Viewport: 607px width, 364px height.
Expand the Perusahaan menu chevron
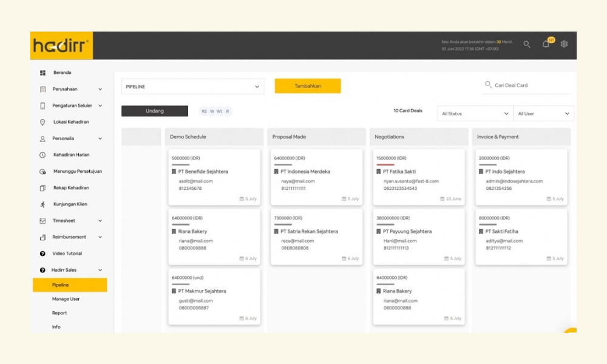(100, 89)
